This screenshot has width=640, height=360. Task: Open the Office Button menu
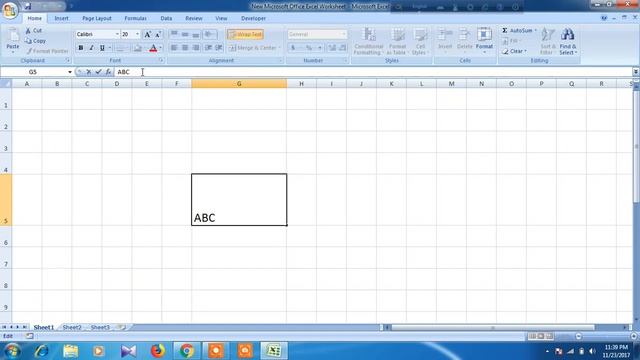10,10
